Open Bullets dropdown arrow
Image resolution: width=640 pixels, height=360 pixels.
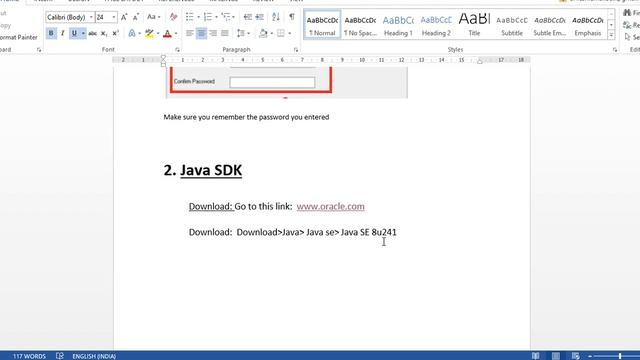[198, 17]
